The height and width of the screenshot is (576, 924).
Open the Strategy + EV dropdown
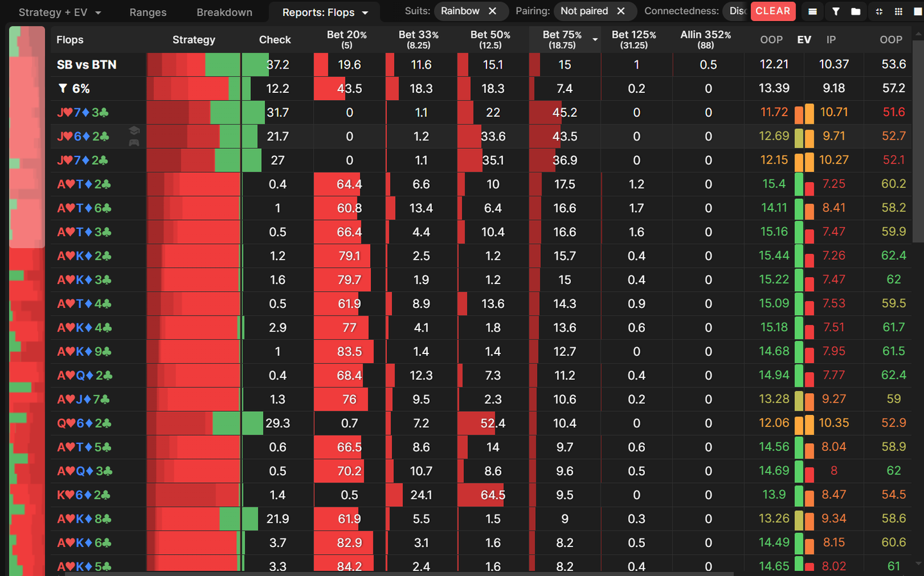pos(60,12)
